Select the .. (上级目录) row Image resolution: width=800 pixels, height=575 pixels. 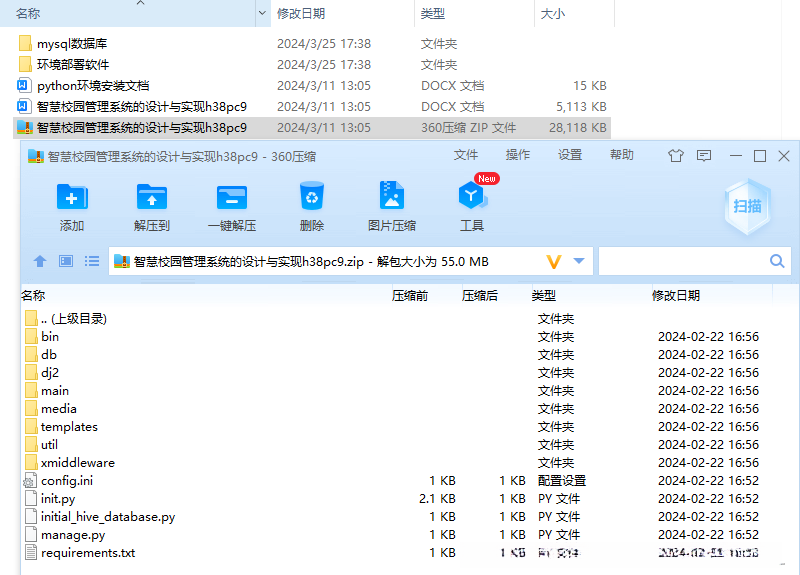point(396,319)
